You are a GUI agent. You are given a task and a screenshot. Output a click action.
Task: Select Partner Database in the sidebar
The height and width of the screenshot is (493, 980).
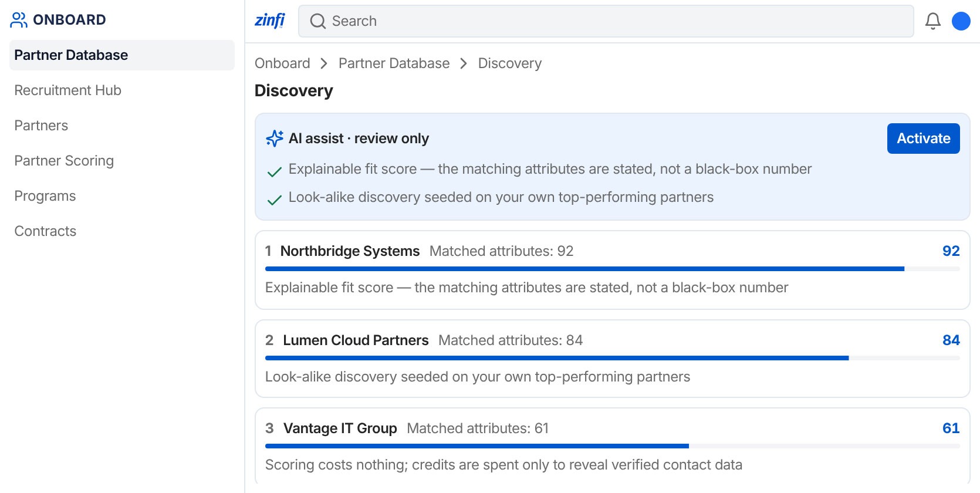point(122,55)
